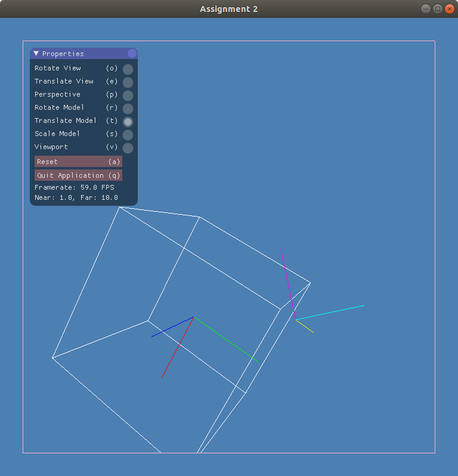Switch to Rotate Model radio option
Screen dimensions: 458x476
pos(128,109)
